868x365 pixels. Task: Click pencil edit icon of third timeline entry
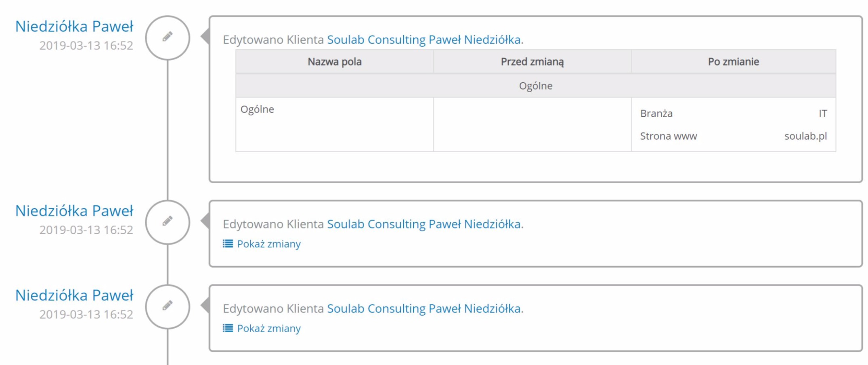tap(168, 306)
